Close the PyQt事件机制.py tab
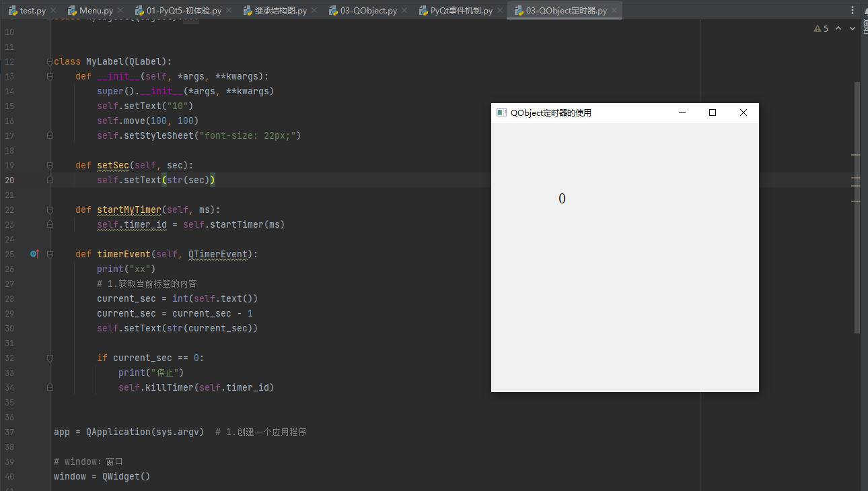This screenshot has width=868, height=491. [x=500, y=11]
